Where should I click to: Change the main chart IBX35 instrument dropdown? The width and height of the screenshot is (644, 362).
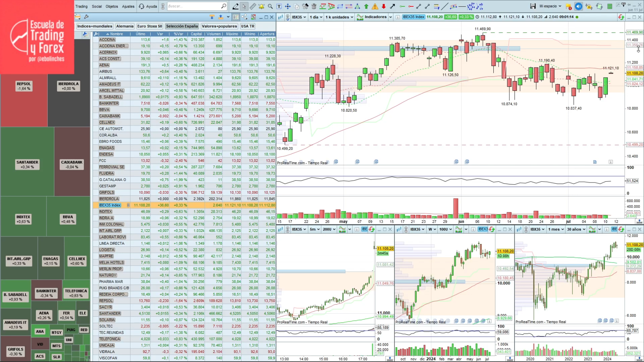click(299, 17)
